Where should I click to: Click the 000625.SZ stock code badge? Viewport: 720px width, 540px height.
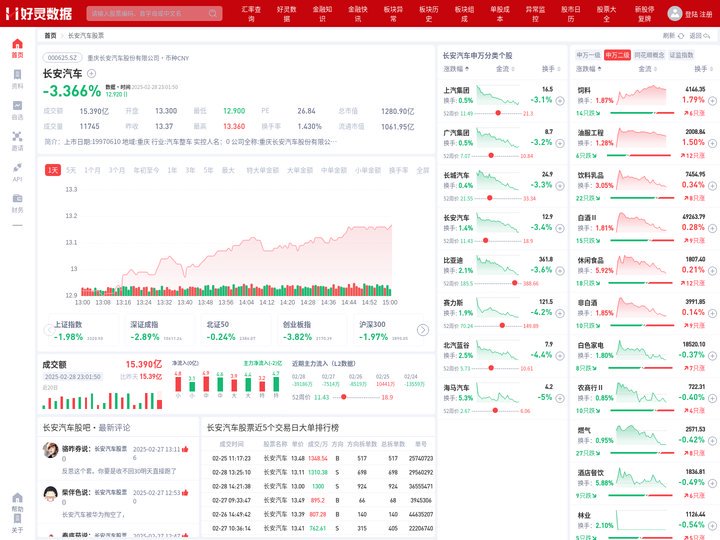(62, 58)
